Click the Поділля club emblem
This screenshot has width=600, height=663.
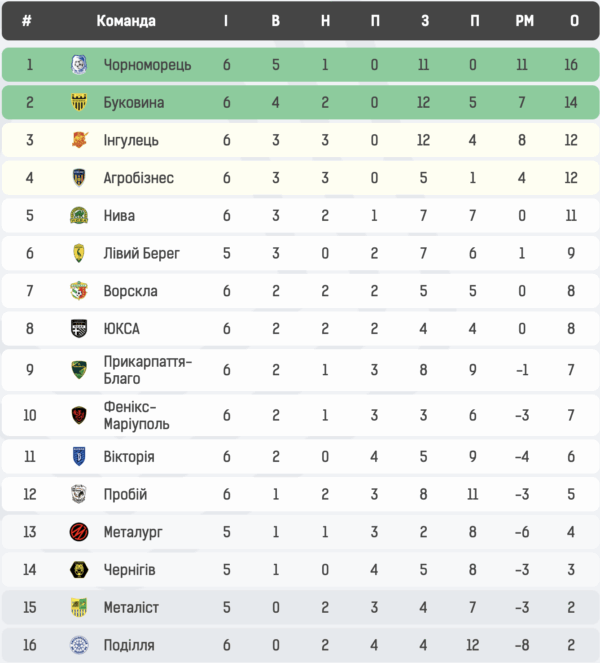(x=79, y=645)
